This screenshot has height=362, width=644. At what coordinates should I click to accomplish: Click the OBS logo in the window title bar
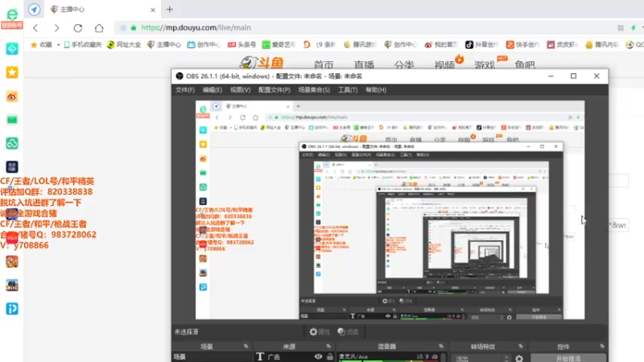point(180,76)
